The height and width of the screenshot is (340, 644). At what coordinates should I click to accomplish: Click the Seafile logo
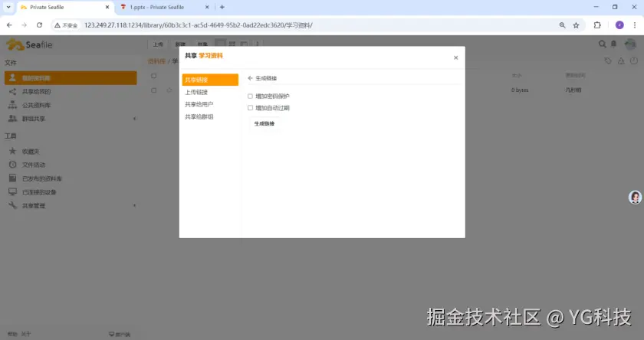30,44
